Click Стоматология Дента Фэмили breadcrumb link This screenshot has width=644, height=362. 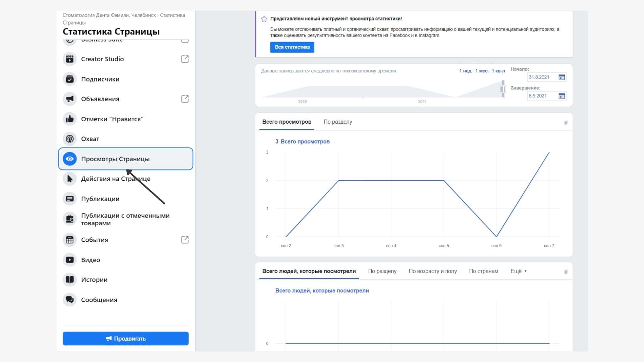[109, 15]
